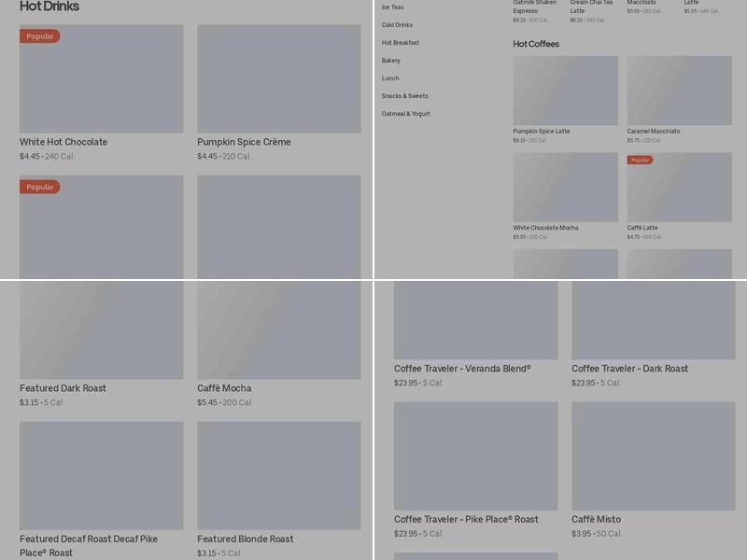Open Coffee Traveler - Veranda Blend
Screen dimensions: 747x560
point(462,369)
